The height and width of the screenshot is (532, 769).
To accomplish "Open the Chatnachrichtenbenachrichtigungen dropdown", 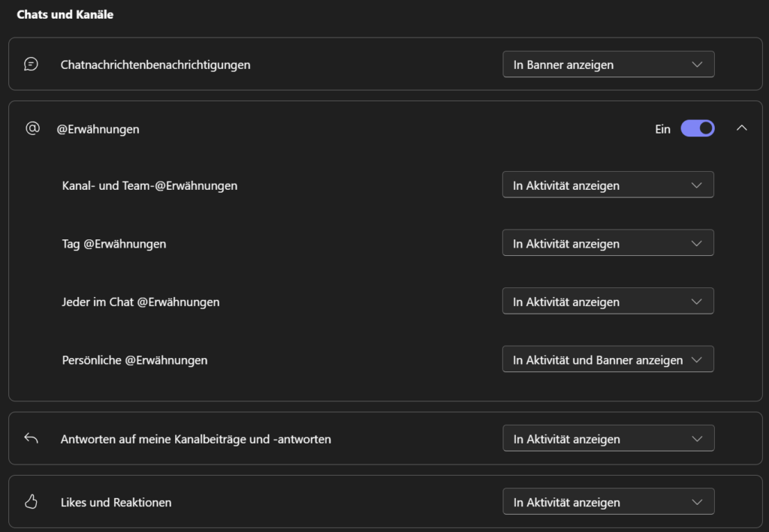I will pyautogui.click(x=608, y=64).
